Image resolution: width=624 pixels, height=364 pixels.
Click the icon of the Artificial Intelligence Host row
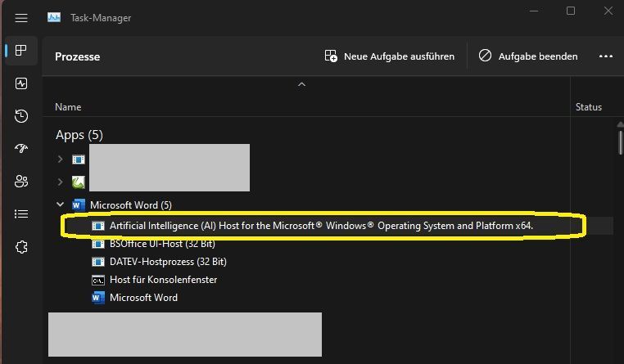tap(98, 226)
